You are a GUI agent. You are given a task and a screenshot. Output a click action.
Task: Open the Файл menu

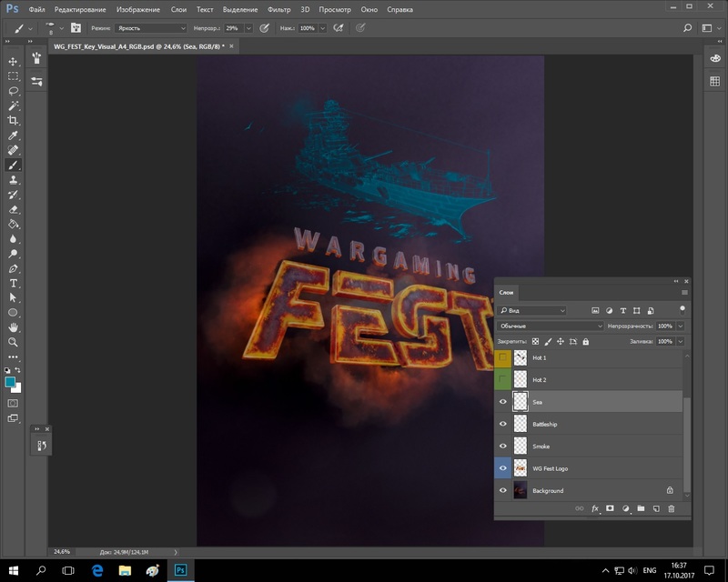point(36,9)
